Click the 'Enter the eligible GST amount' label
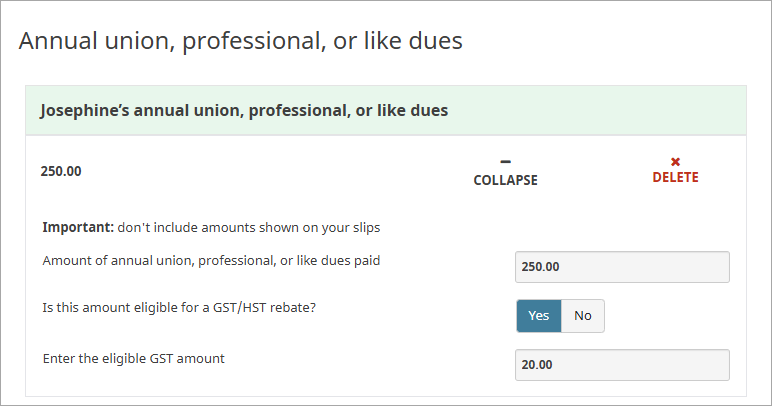The height and width of the screenshot is (406, 772). click(133, 358)
